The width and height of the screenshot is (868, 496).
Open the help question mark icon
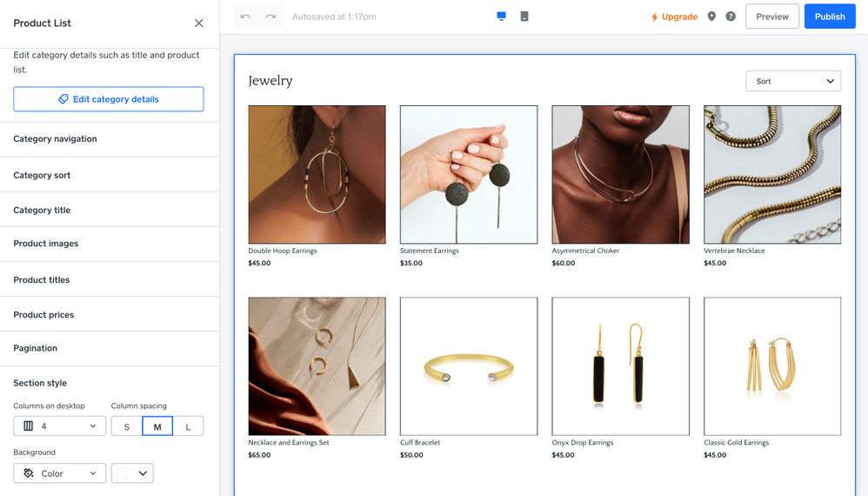(731, 17)
